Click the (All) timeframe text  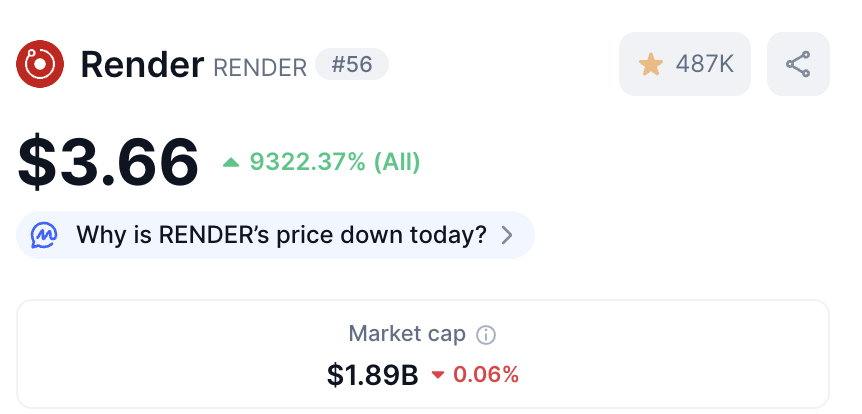pyautogui.click(x=397, y=162)
